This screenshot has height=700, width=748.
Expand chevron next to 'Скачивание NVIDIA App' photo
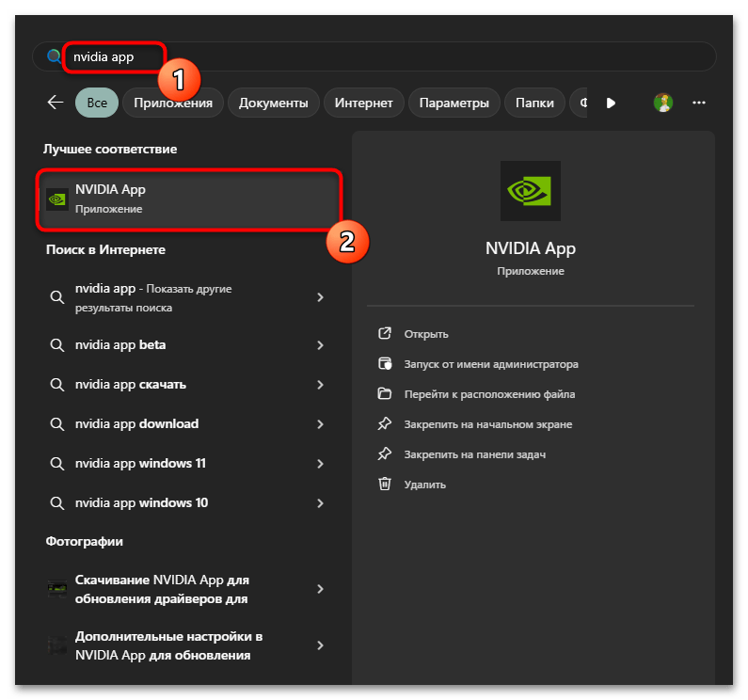tap(320, 589)
